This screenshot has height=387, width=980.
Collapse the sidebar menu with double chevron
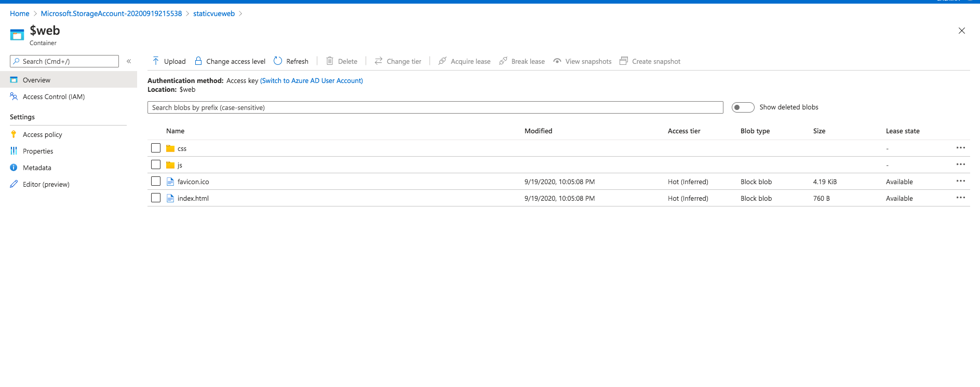pos(129,61)
